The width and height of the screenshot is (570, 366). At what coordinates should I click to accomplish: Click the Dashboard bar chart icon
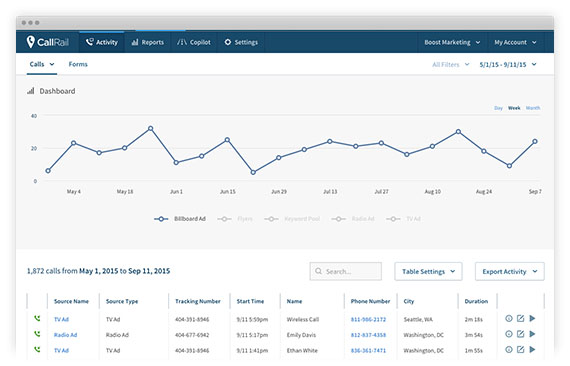[31, 91]
